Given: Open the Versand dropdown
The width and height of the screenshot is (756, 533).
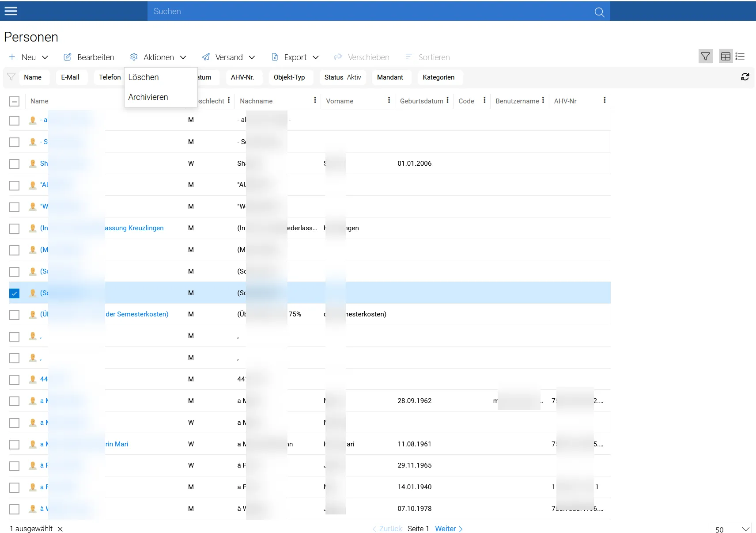Looking at the screenshot, I should (229, 57).
